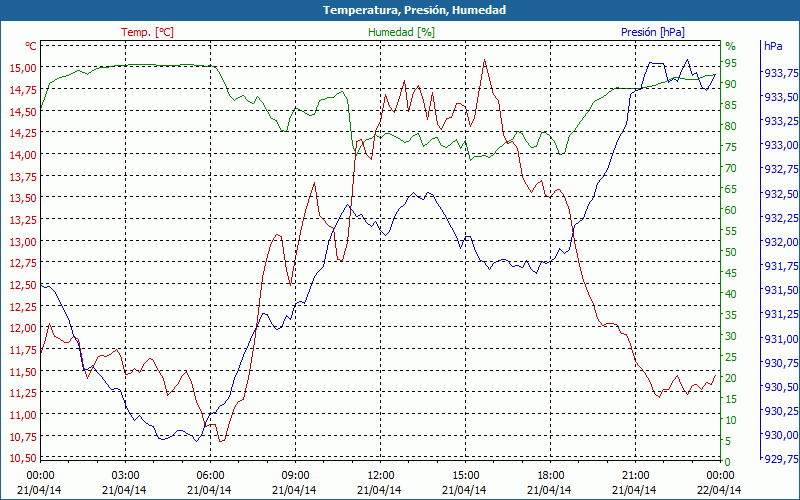Click the 95 humidity axis value
The height and width of the screenshot is (500, 800).
tap(731, 63)
